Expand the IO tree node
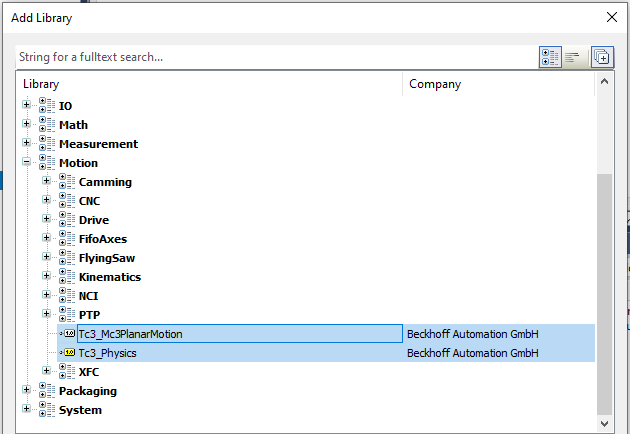This screenshot has height=434, width=630. click(x=27, y=104)
